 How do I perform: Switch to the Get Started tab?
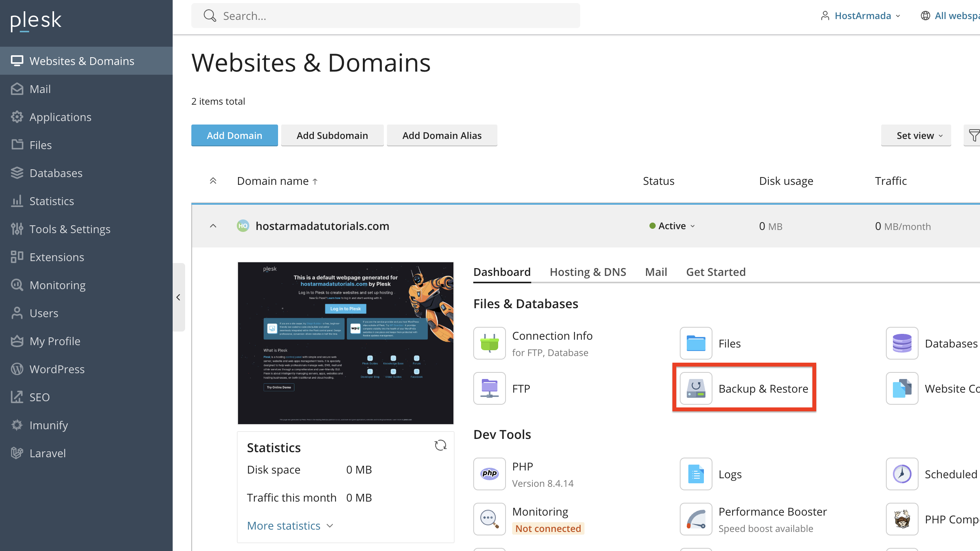pos(716,272)
